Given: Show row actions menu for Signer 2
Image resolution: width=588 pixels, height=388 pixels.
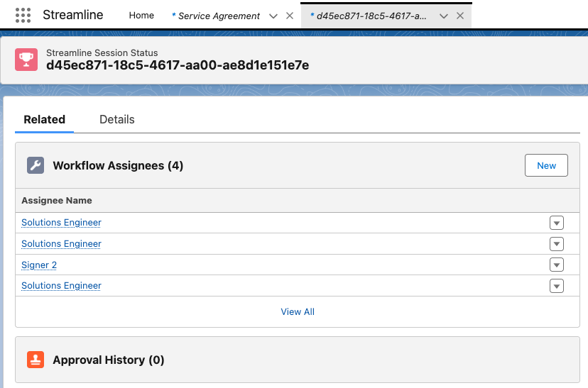Looking at the screenshot, I should pos(557,265).
